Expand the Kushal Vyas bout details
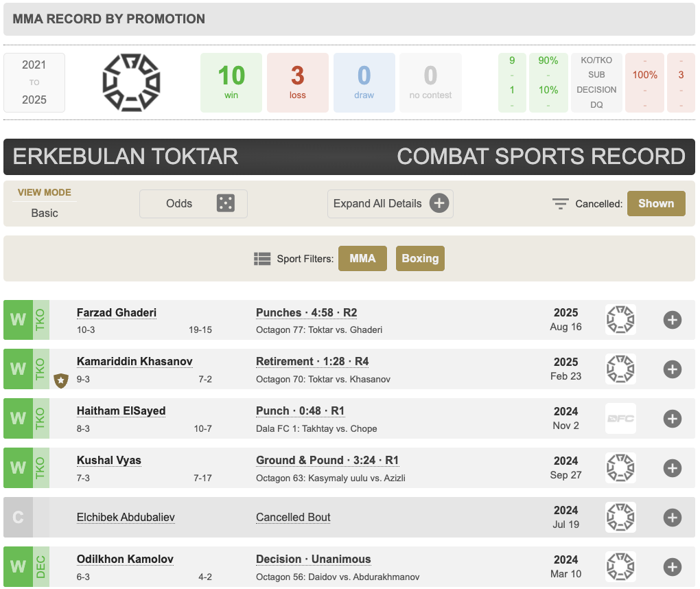The width and height of the screenshot is (700, 589). tap(673, 468)
